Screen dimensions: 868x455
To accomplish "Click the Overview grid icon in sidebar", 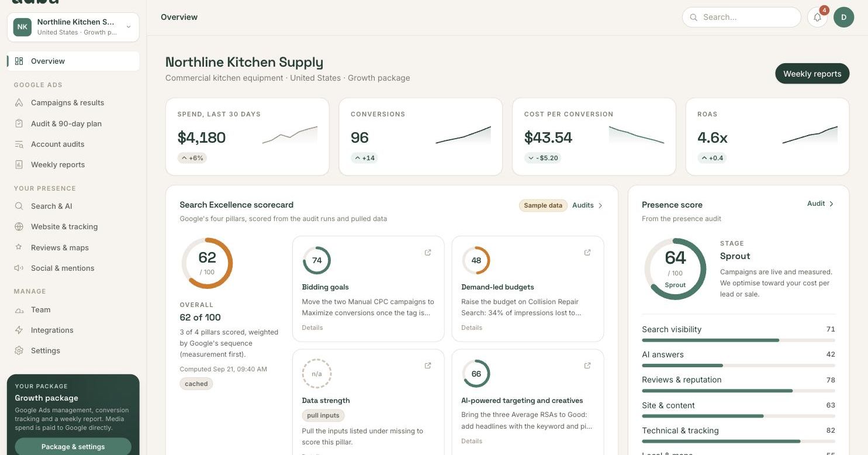I will (x=19, y=61).
